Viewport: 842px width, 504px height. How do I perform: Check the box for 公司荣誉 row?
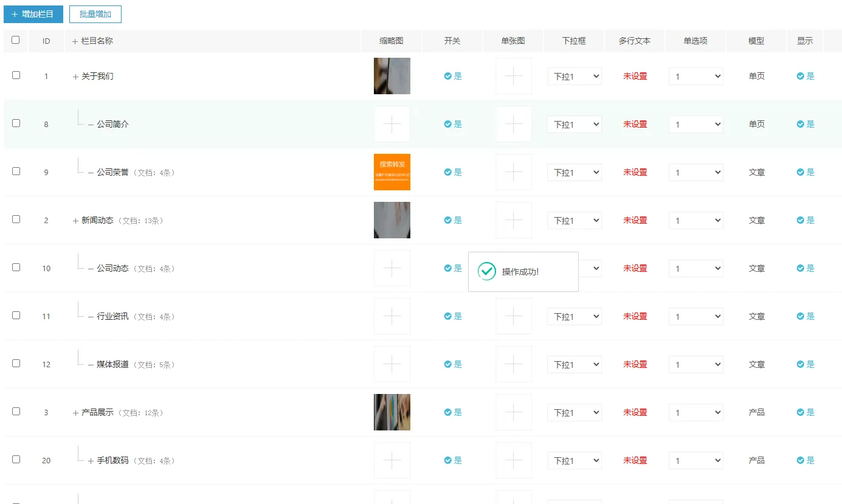[x=16, y=171]
